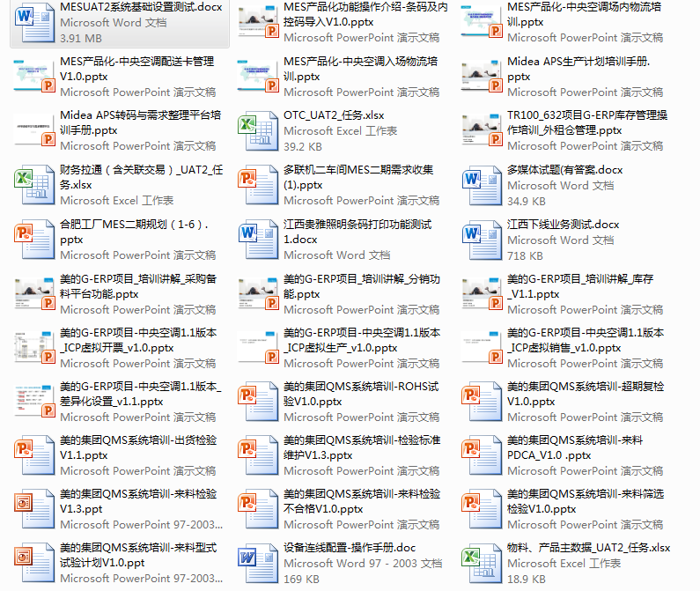Select PowerPoint icon of 美的集团QMS系统培训-超期复检V1.0.pptx
Screen dimensions: 700x591
coord(482,401)
